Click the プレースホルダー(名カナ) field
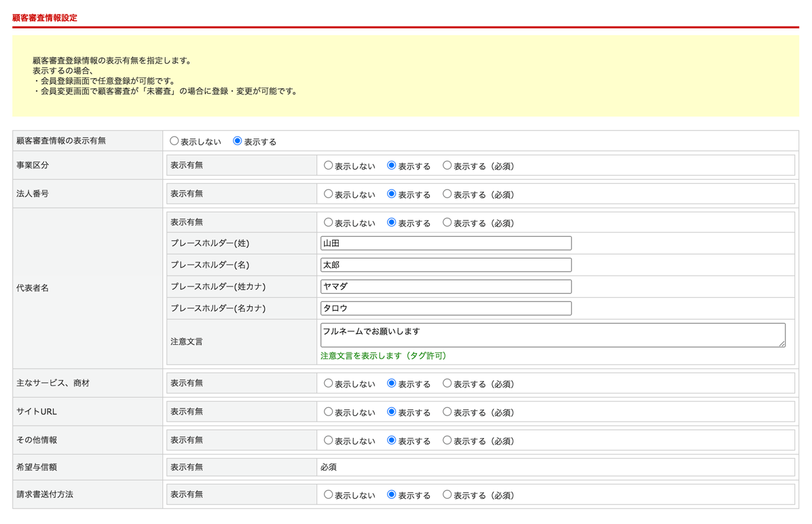The height and width of the screenshot is (524, 812). (x=445, y=308)
